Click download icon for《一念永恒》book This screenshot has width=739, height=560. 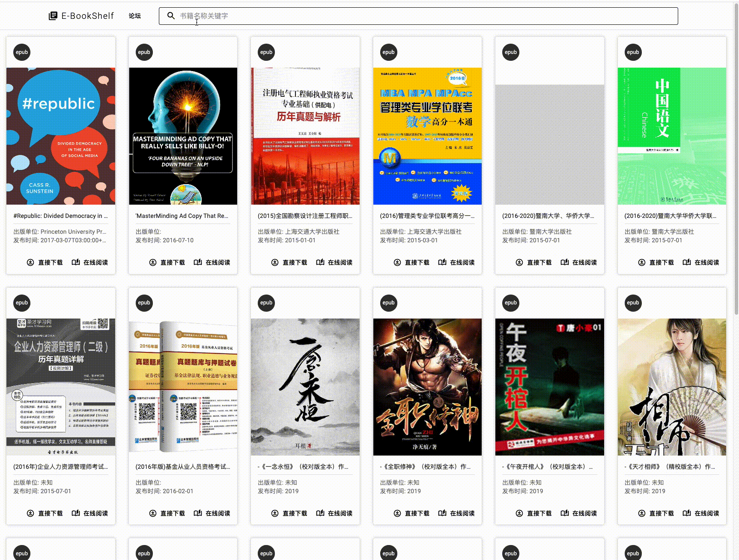pyautogui.click(x=275, y=513)
